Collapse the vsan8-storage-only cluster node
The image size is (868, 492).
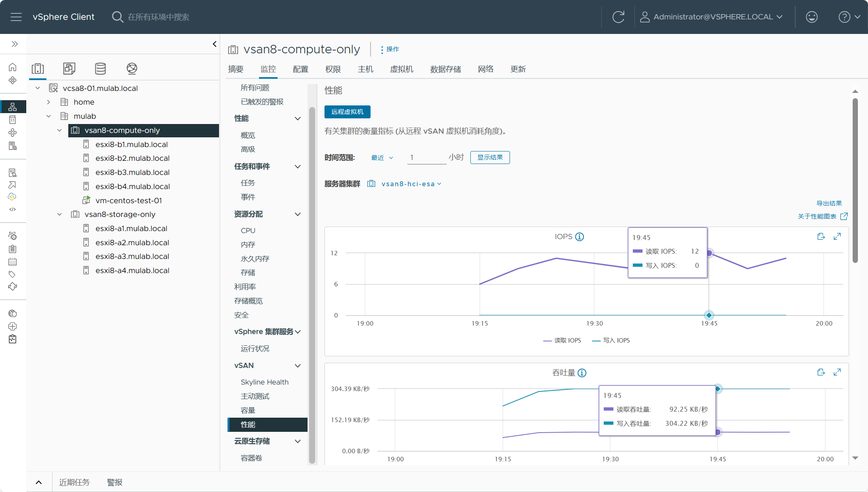click(59, 214)
